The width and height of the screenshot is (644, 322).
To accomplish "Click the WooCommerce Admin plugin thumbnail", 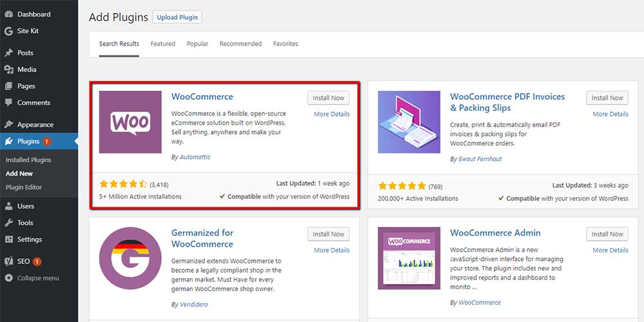I will pos(409,258).
